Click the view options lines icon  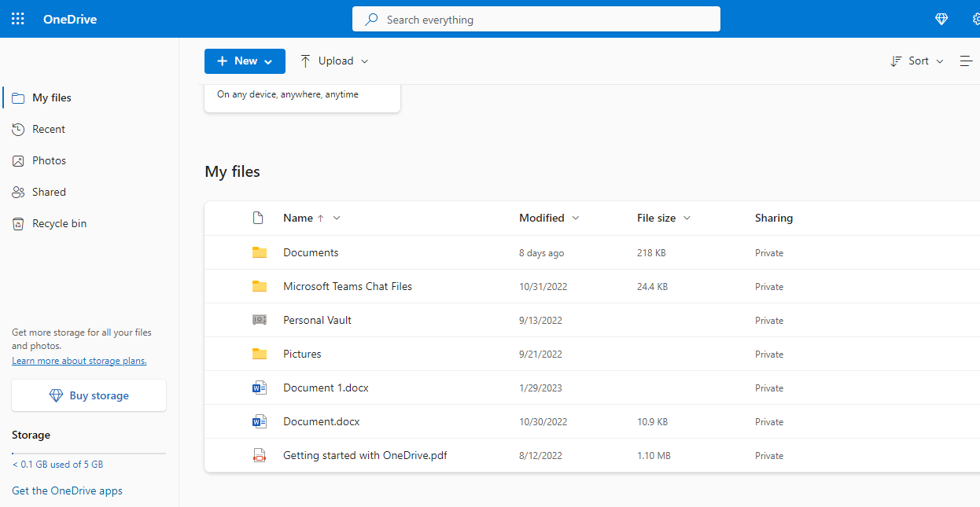[x=967, y=61]
